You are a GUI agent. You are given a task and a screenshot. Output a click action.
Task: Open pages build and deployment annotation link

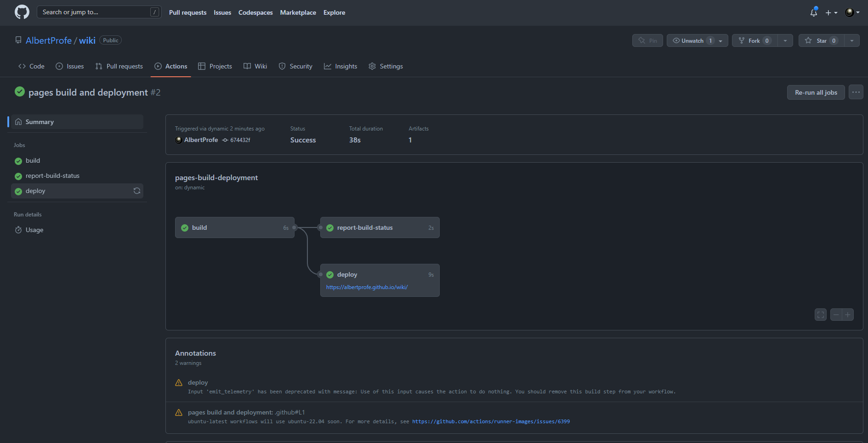246,412
